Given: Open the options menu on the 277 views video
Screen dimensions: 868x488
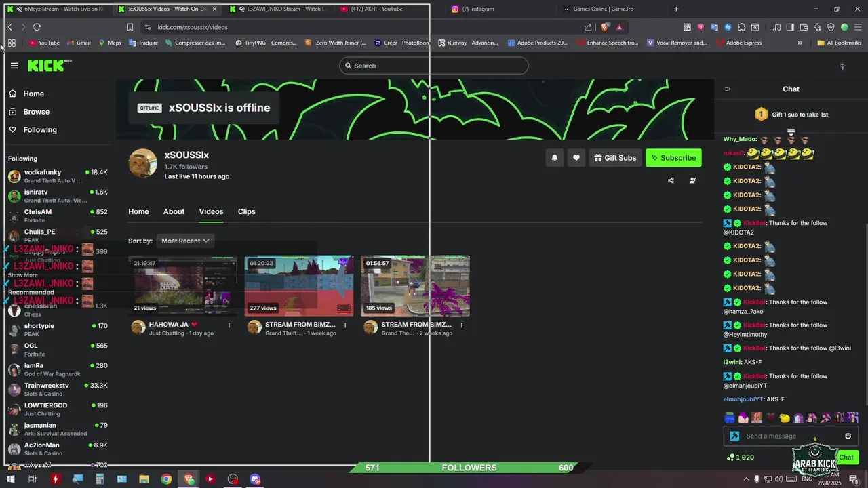Looking at the screenshot, I should [345, 325].
